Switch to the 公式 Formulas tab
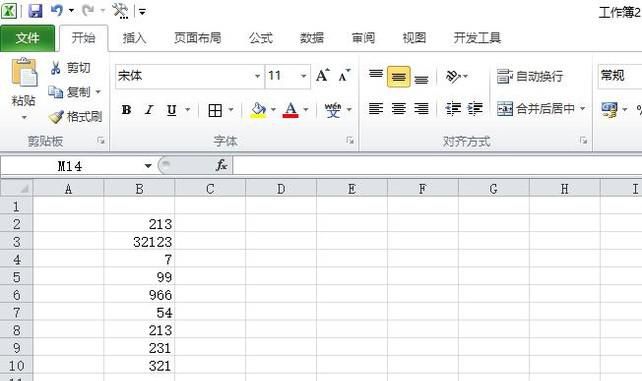 point(260,38)
